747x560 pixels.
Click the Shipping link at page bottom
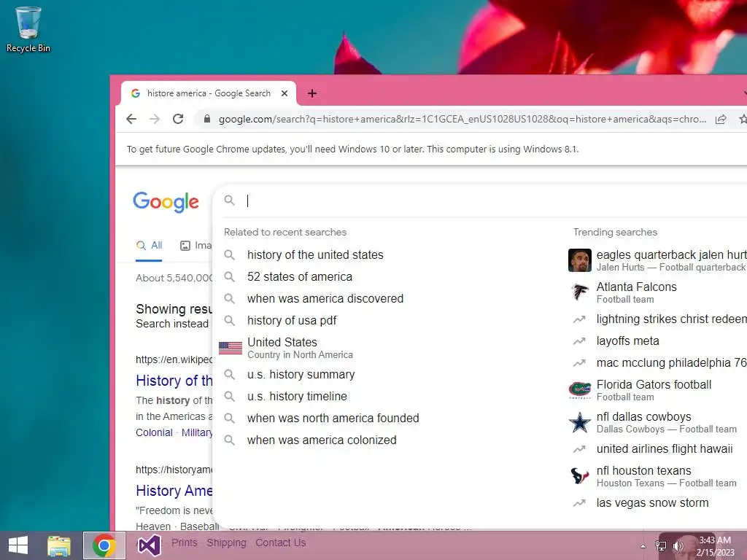(x=226, y=542)
